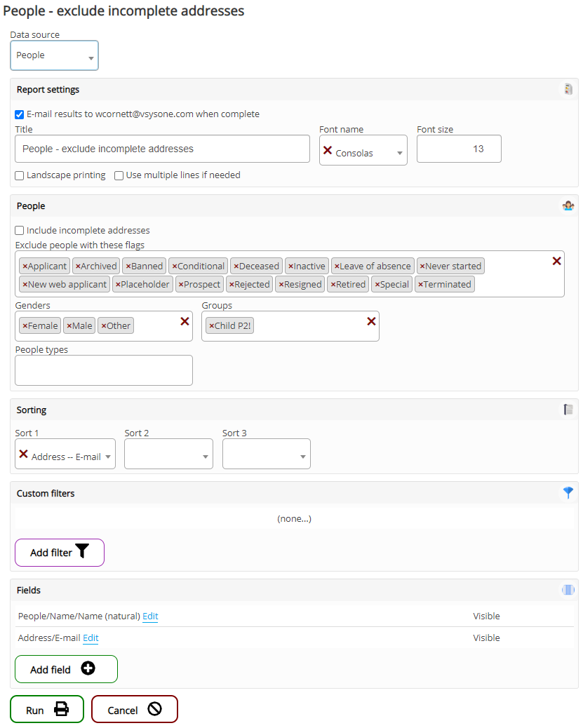Image resolution: width=583 pixels, height=728 pixels.
Task: Click the Fields section columns icon
Action: pos(568,591)
